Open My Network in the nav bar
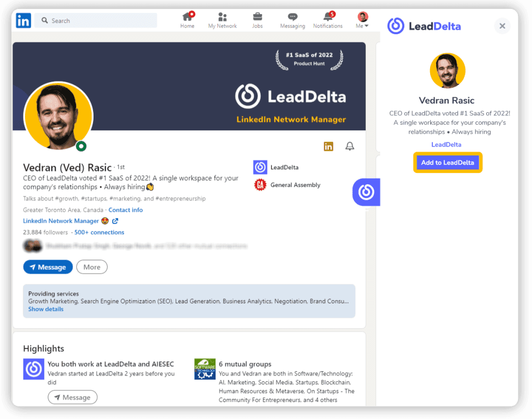532x419 pixels. click(x=222, y=20)
